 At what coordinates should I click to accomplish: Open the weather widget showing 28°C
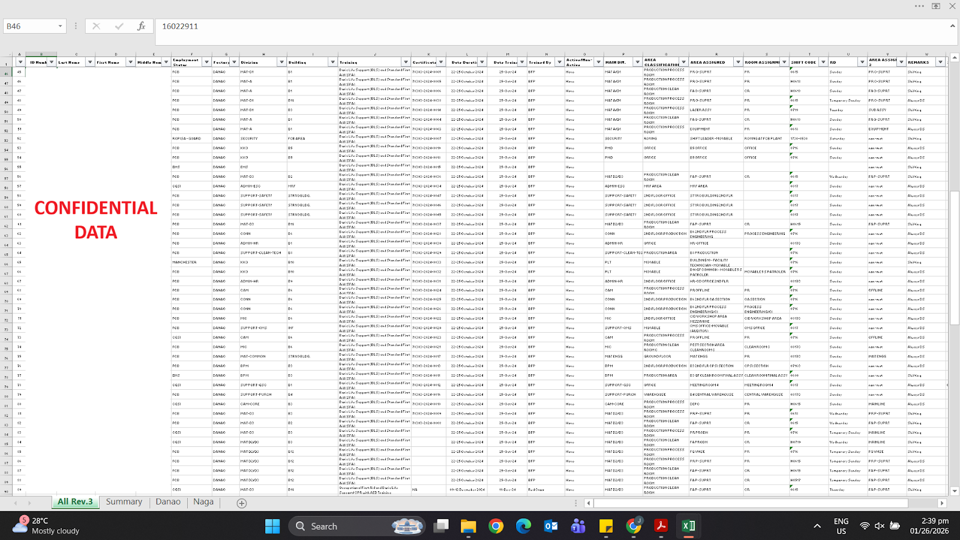click(x=46, y=526)
